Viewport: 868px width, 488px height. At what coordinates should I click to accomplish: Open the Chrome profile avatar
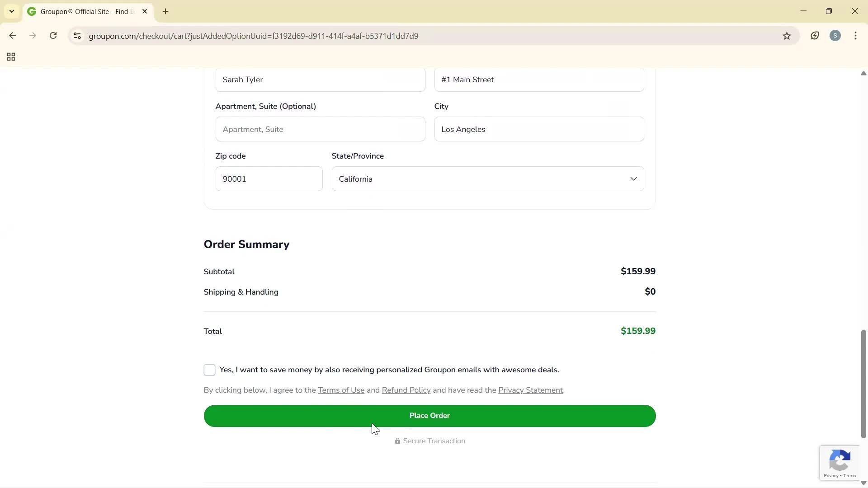[x=835, y=36]
